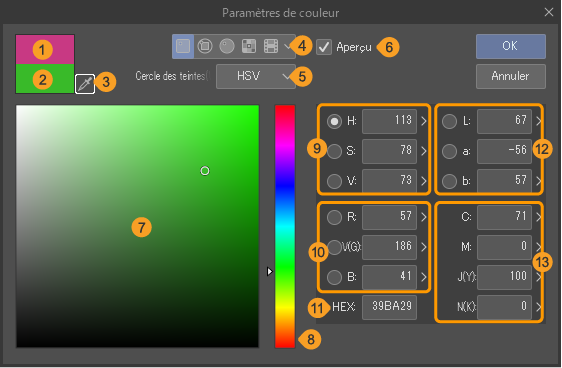Click the H value field showing 113
Viewport: 562px width, 368px height.
coord(390,121)
